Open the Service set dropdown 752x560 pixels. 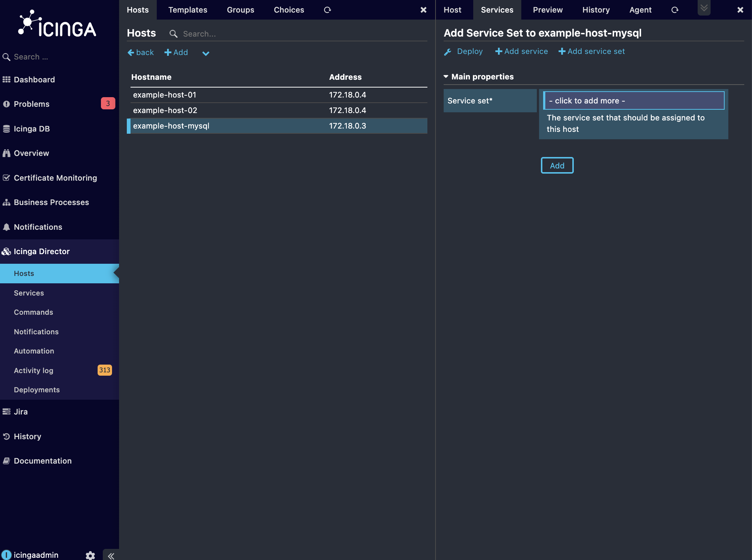click(x=634, y=100)
